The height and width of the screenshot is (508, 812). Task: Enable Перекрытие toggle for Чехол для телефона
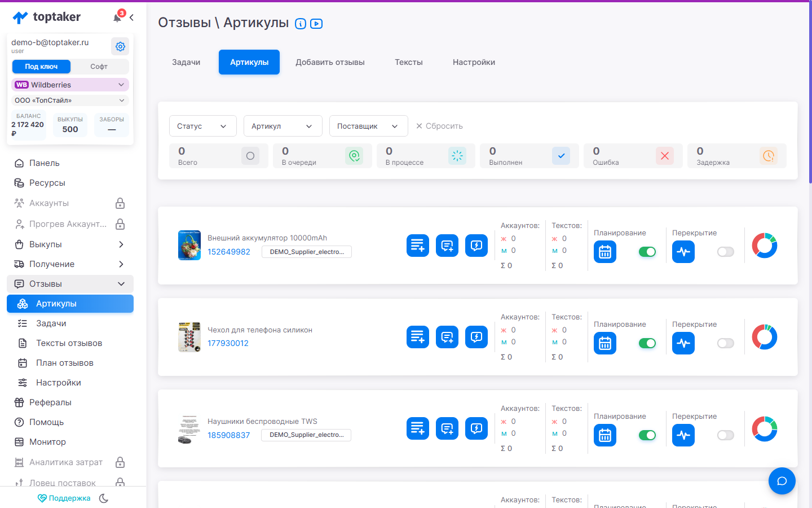point(726,343)
